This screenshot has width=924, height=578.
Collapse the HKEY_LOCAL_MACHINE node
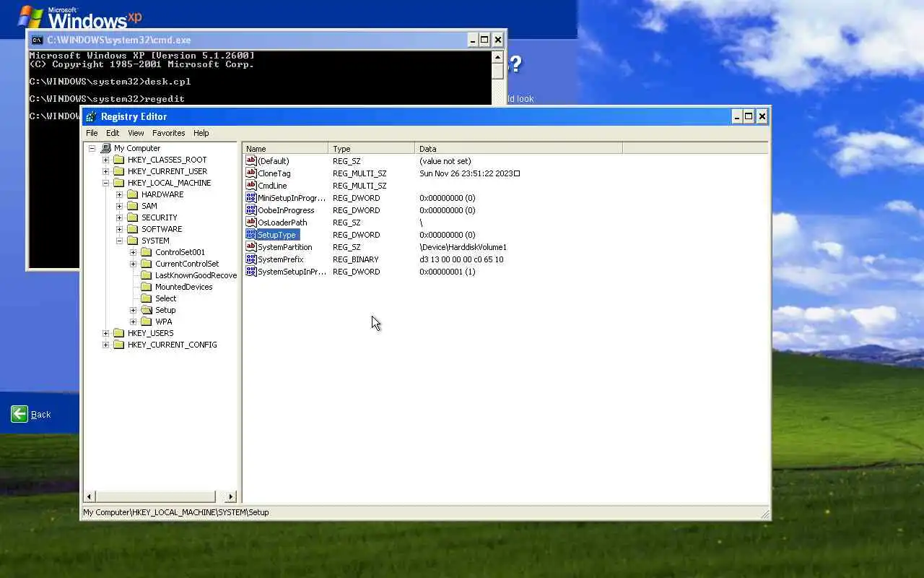[x=105, y=183]
